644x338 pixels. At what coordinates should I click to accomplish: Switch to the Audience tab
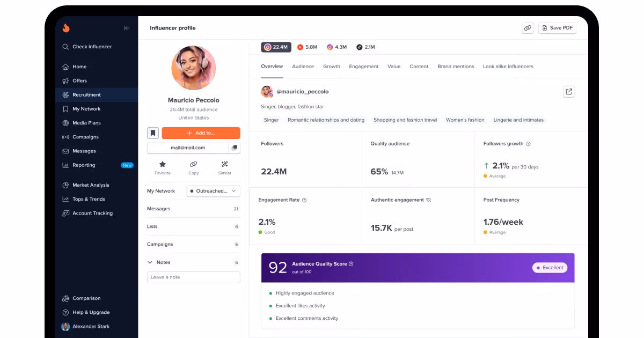(303, 67)
